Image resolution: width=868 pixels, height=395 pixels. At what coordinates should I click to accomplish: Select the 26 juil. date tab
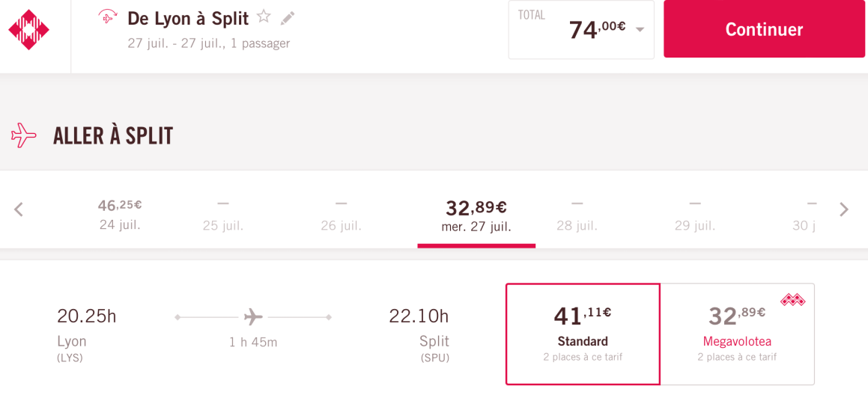click(x=342, y=215)
